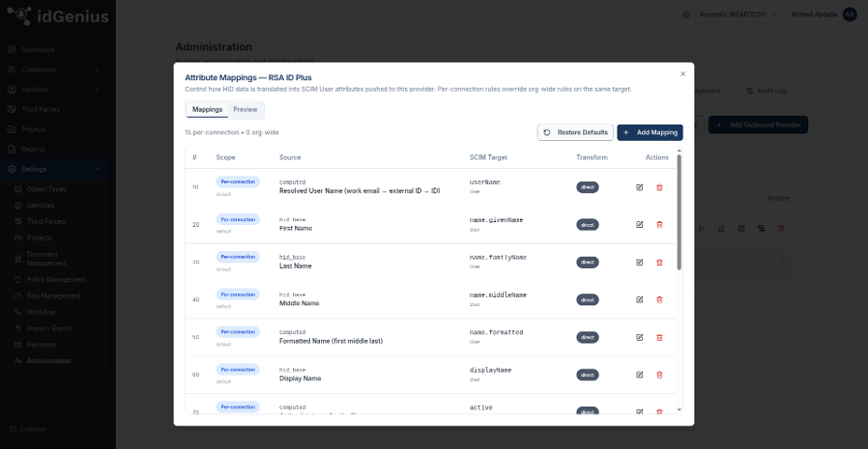The width and height of the screenshot is (868, 449).
Task: Open Risk Management settings
Action: click(53, 296)
